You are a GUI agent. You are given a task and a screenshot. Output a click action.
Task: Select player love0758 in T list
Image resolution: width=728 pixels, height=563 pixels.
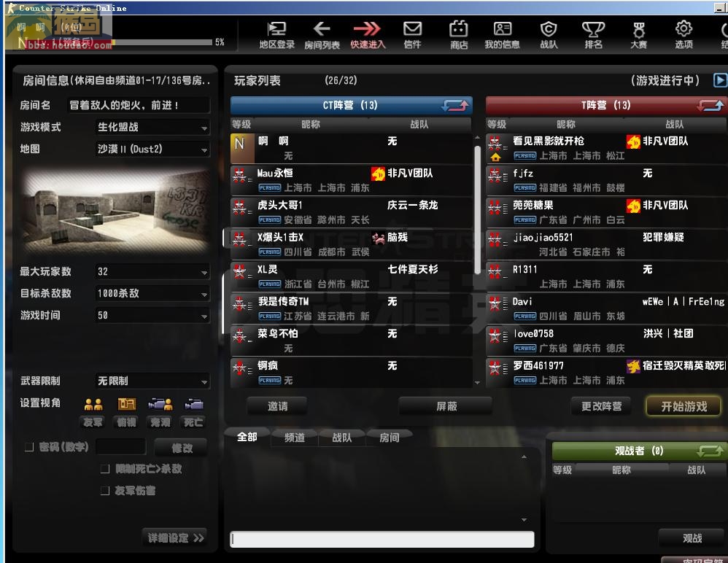coord(607,341)
